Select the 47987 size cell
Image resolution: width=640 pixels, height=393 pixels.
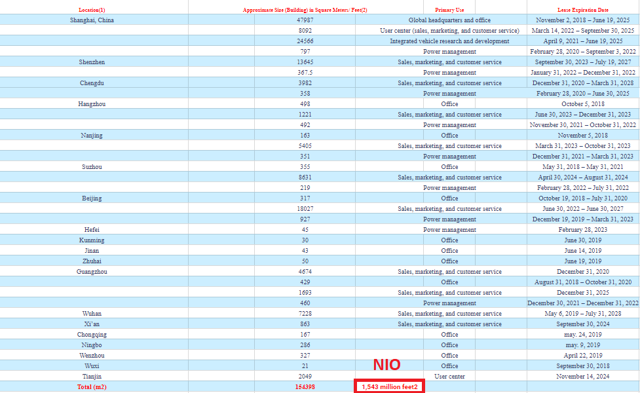[305, 20]
